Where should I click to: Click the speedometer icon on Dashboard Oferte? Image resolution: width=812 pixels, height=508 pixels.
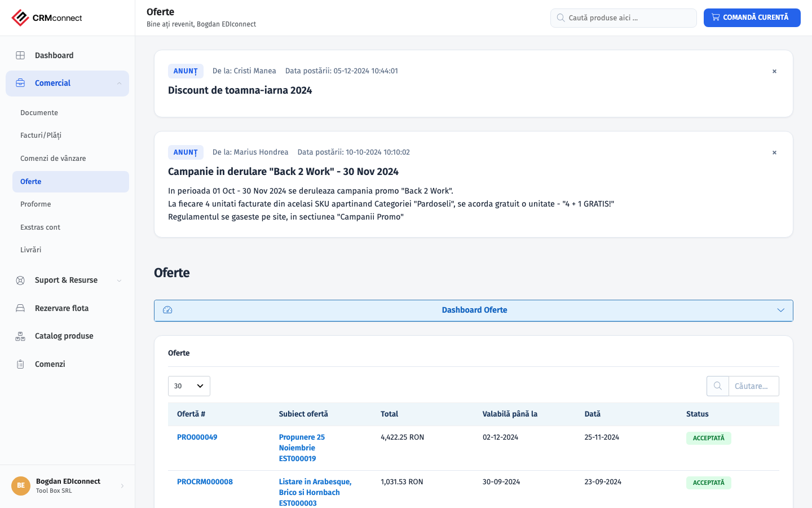[x=167, y=310]
